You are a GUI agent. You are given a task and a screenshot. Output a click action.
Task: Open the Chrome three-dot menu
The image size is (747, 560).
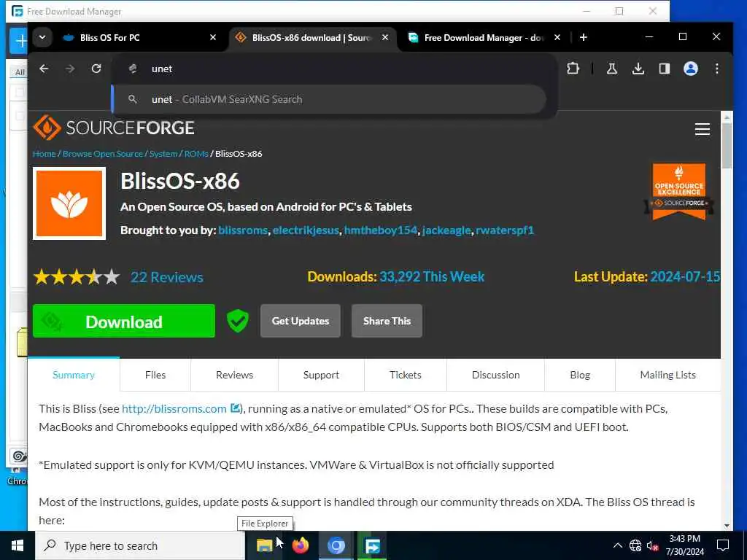[717, 69]
